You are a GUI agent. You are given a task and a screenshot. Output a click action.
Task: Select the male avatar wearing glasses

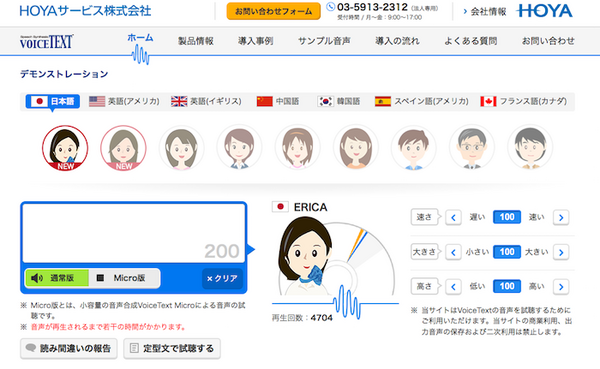coord(471,148)
